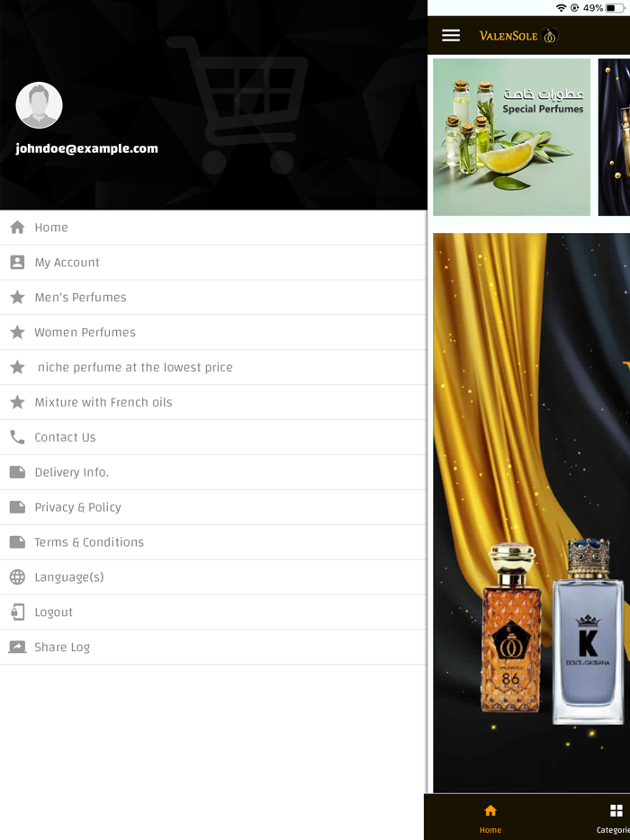The width and height of the screenshot is (630, 840).
Task: Open Terms & Conditions page
Action: (x=213, y=542)
